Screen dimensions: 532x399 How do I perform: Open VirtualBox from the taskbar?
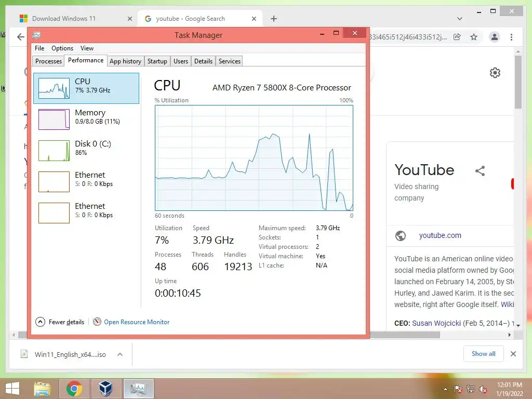[x=105, y=389]
